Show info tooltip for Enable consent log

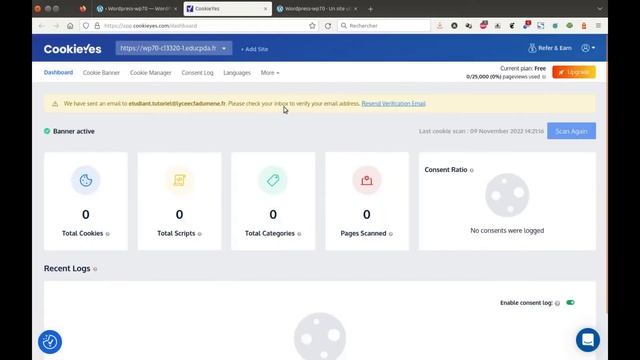(557, 303)
